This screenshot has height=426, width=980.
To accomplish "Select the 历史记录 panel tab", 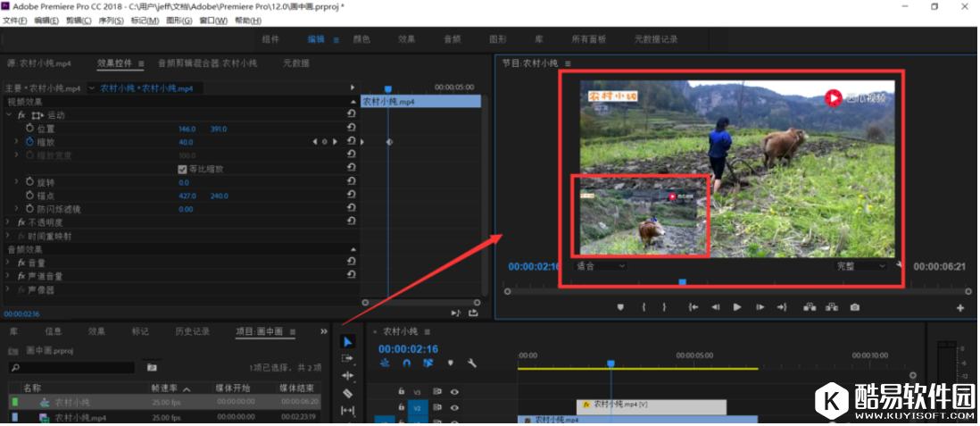I will point(192,331).
